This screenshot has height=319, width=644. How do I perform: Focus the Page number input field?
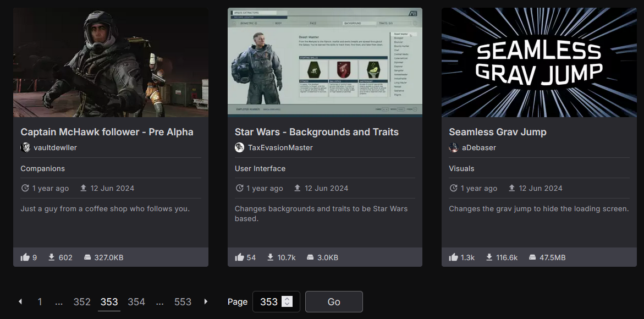pyautogui.click(x=276, y=302)
